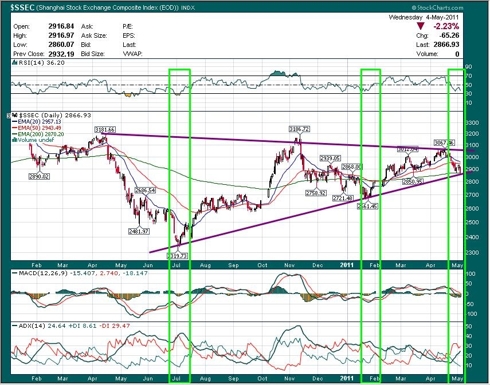Screen dimensions: 490x385
Task: Click the Open value 2916.84
Action: (x=61, y=26)
